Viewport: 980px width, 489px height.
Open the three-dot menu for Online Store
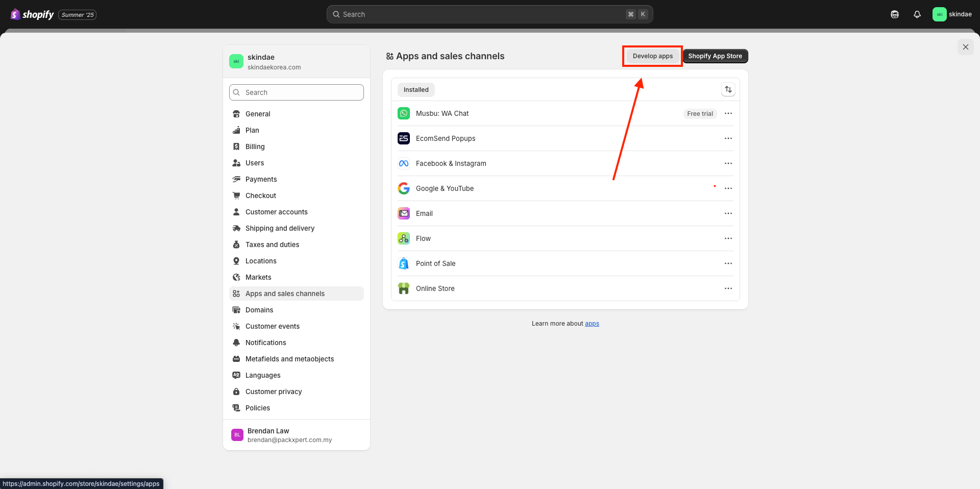click(x=728, y=288)
